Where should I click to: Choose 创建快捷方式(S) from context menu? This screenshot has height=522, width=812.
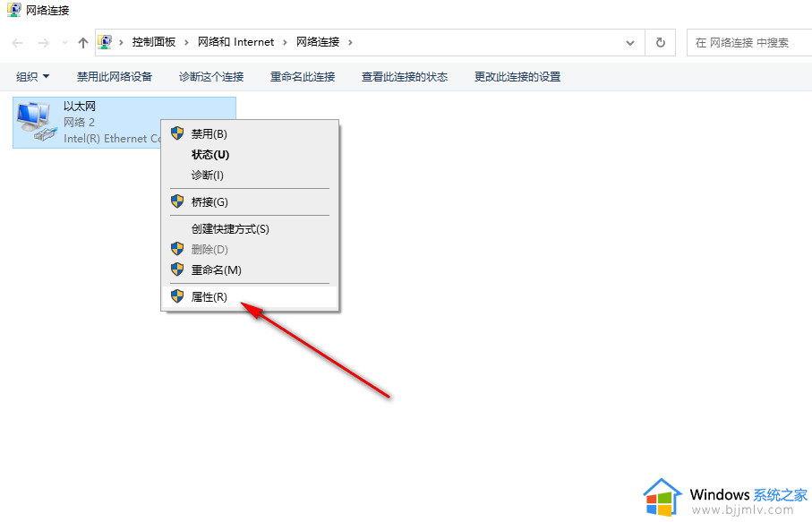click(x=250, y=229)
